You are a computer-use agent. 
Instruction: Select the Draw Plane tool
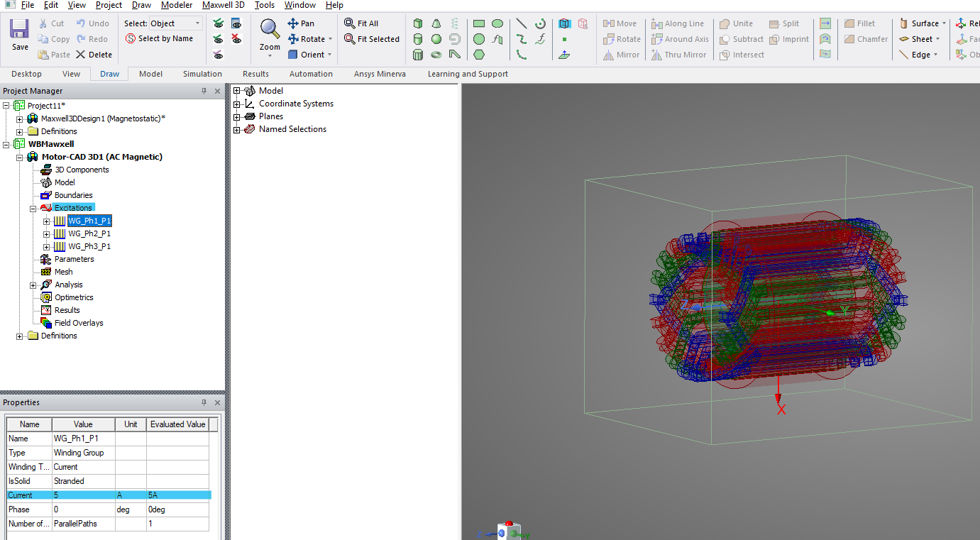coord(564,55)
